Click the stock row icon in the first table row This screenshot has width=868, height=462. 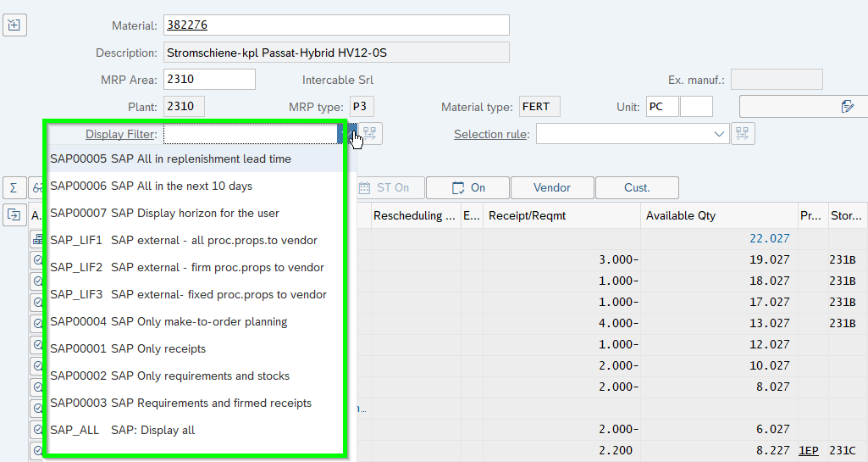(x=37, y=240)
